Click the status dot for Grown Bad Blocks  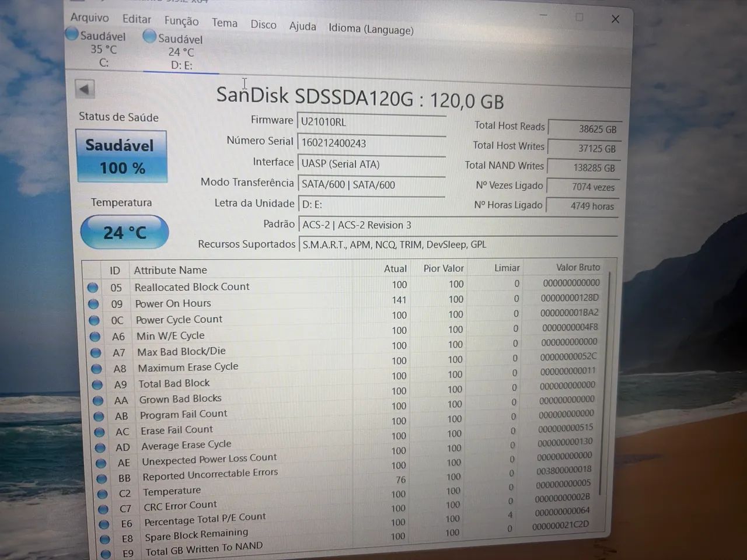coord(98,401)
